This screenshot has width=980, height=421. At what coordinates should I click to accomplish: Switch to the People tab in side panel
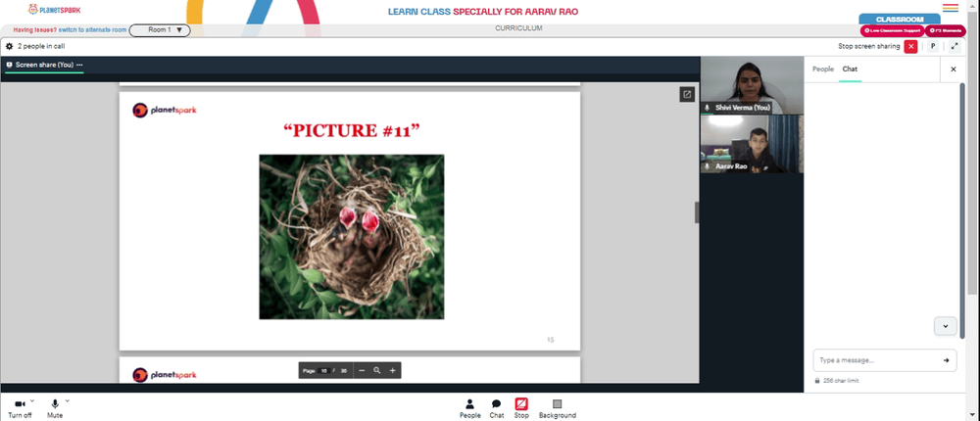[x=822, y=70]
